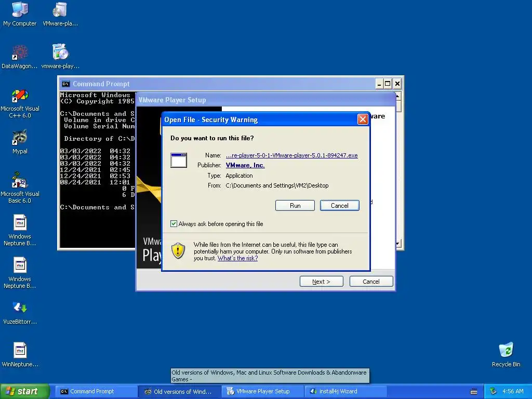
Task: Uncheck Always ask before opening this file
Action: (x=174, y=224)
